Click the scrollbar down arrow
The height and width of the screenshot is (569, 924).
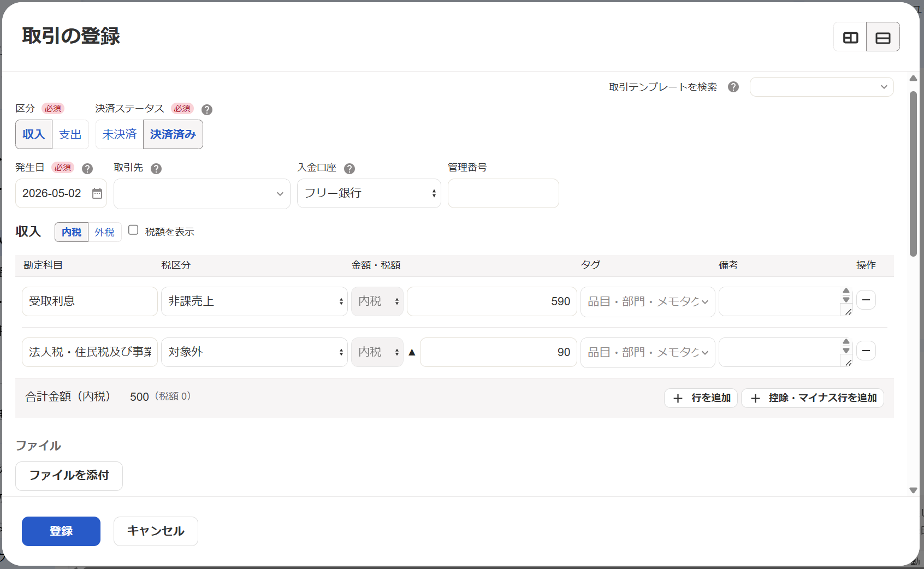[913, 490]
